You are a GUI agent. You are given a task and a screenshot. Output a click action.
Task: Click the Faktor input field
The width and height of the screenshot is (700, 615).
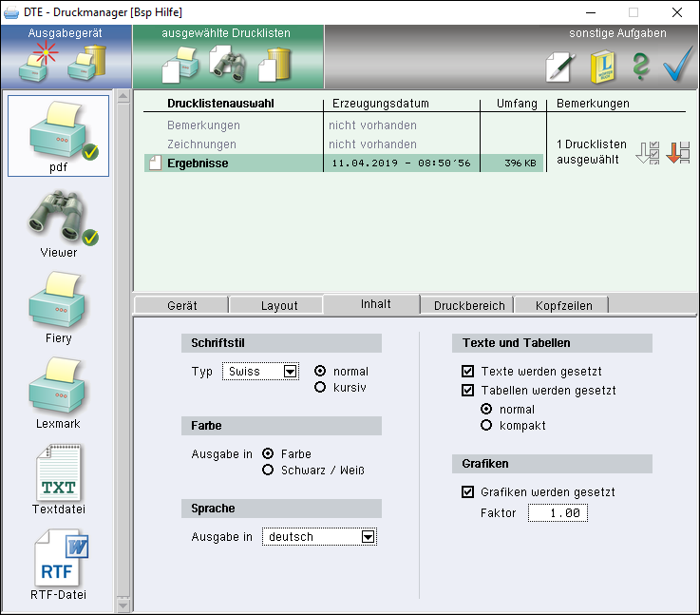pyautogui.click(x=558, y=513)
